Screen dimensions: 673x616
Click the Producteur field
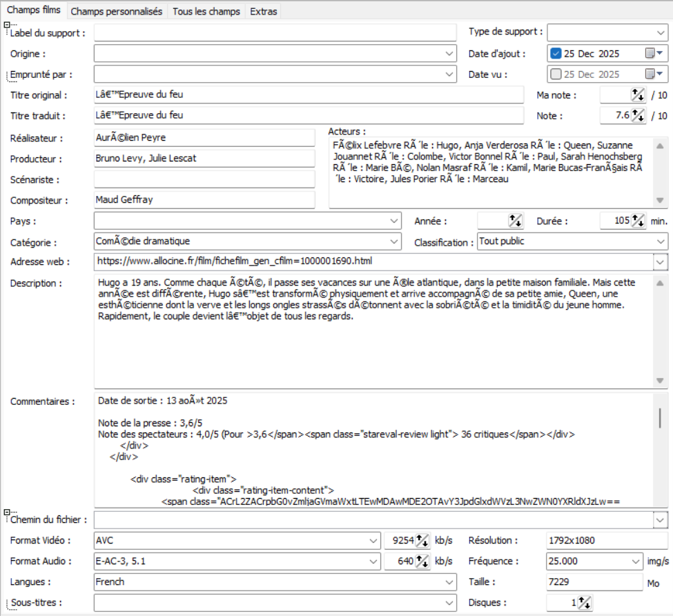pyautogui.click(x=204, y=158)
